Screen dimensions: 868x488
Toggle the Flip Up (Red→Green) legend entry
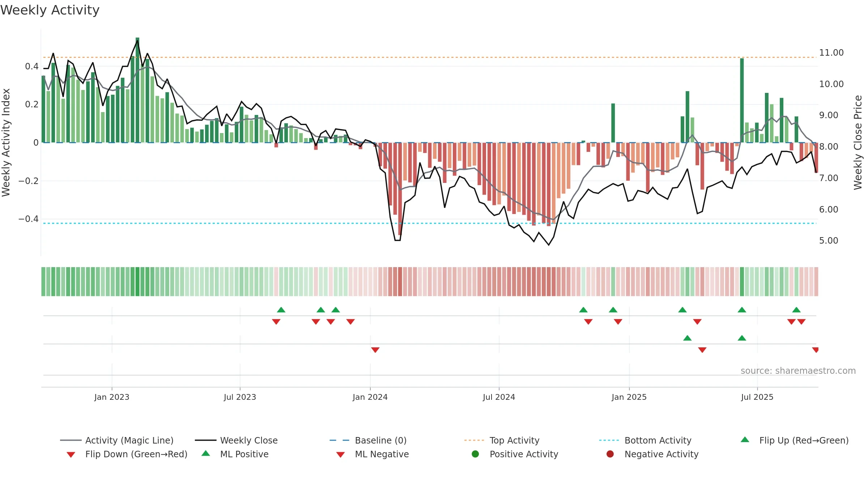(x=795, y=440)
